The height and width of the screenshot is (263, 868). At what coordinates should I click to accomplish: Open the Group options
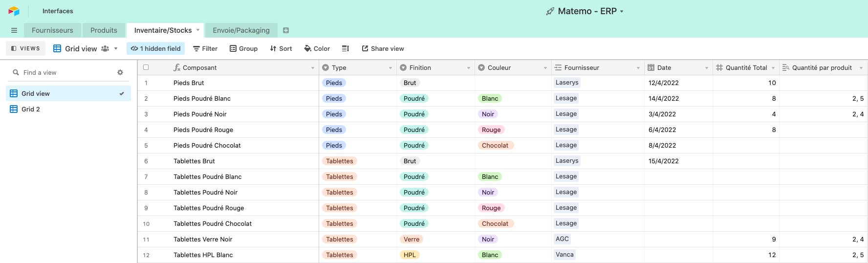(244, 48)
